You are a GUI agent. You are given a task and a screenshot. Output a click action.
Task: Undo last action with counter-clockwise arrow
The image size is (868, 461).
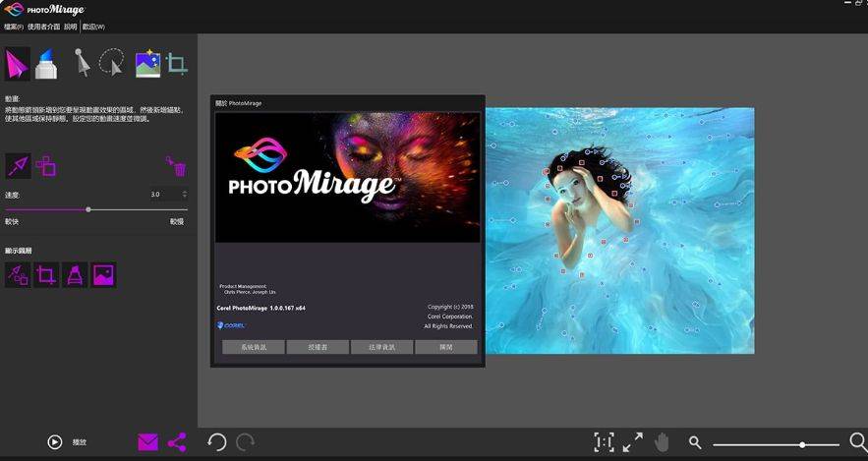[217, 442]
